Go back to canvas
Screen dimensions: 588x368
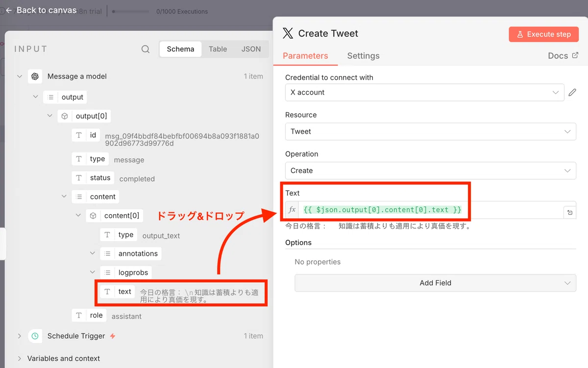(x=41, y=10)
